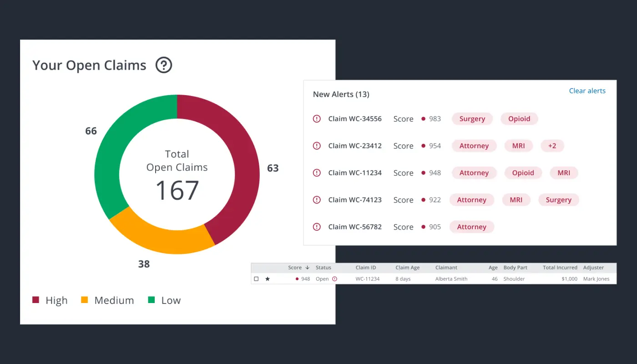Viewport: 637px width, 364px height.
Task: Select the Surgery tag on Claim WC-34556
Action: (472, 118)
